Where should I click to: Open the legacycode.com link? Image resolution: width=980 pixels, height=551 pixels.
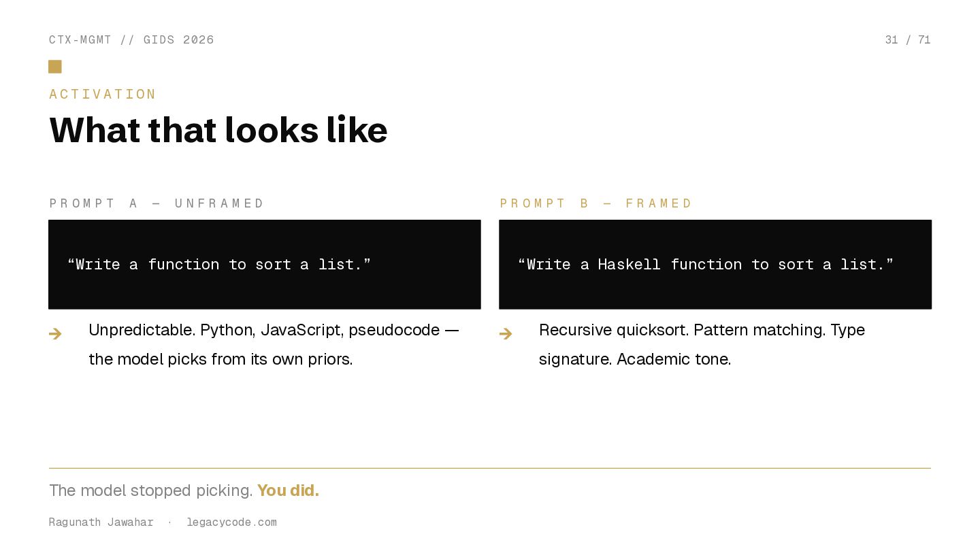(231, 522)
